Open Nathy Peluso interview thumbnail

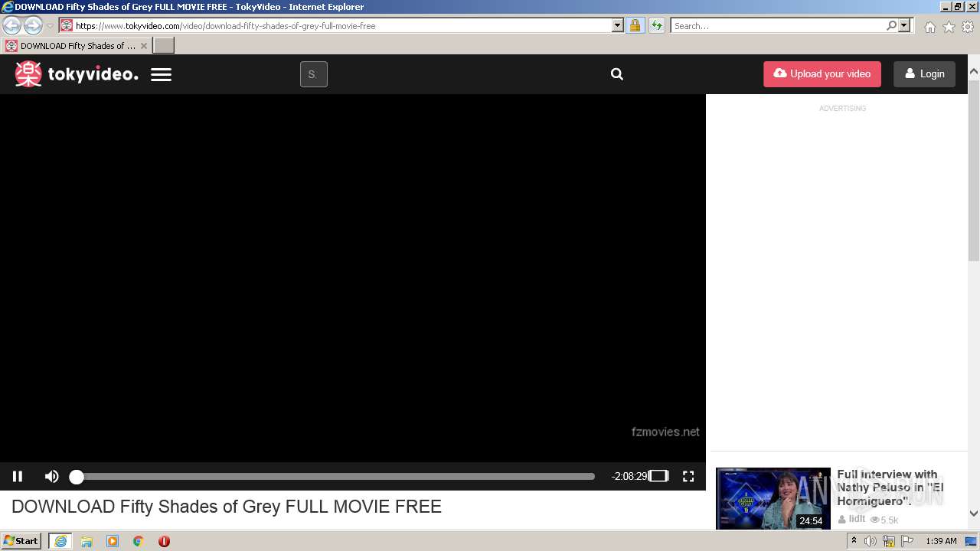pos(773,498)
